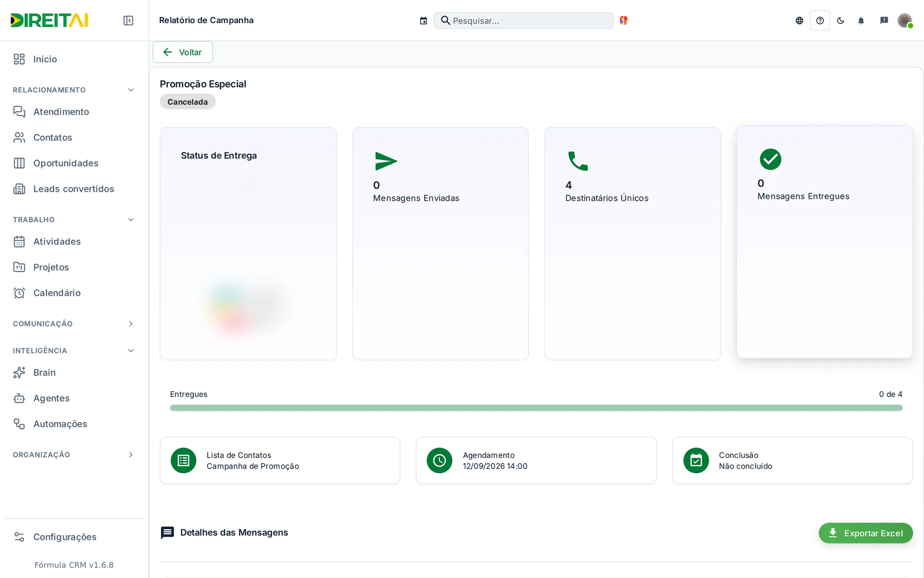Click the Agendamento clock icon

(439, 460)
